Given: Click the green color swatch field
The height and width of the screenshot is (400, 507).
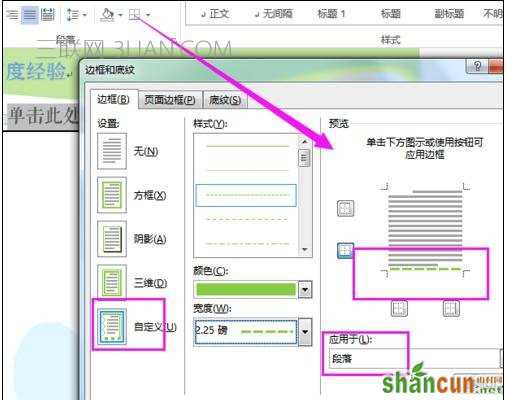Looking at the screenshot, I should 246,289.
